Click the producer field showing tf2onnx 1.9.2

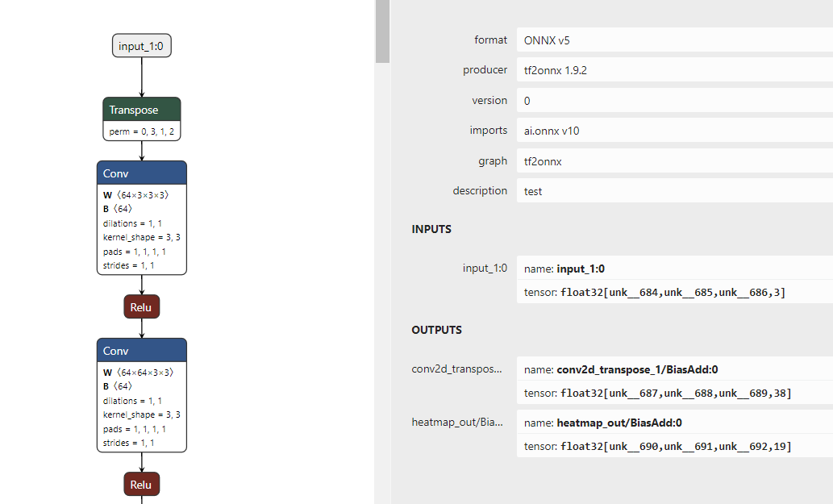[x=674, y=70]
